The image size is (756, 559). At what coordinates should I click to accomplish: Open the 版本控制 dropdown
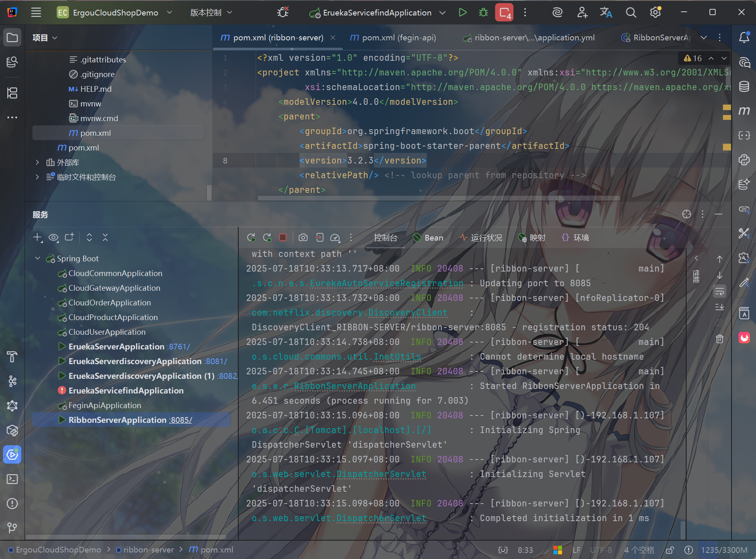(211, 13)
